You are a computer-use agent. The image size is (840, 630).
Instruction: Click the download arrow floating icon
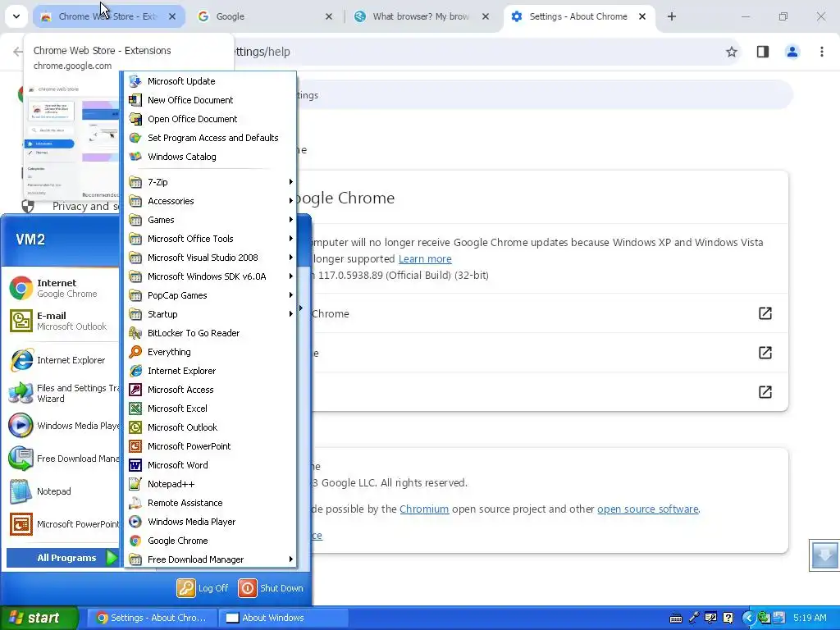824,555
